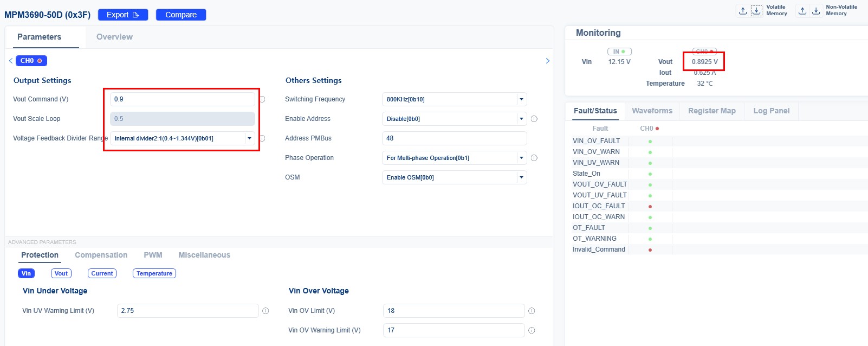Toggle the Vout protection filter
This screenshot has width=868, height=346.
tap(61, 273)
